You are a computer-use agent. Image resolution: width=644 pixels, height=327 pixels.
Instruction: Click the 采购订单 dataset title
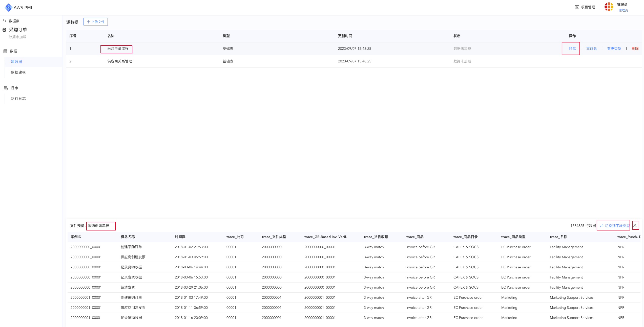tap(18, 30)
